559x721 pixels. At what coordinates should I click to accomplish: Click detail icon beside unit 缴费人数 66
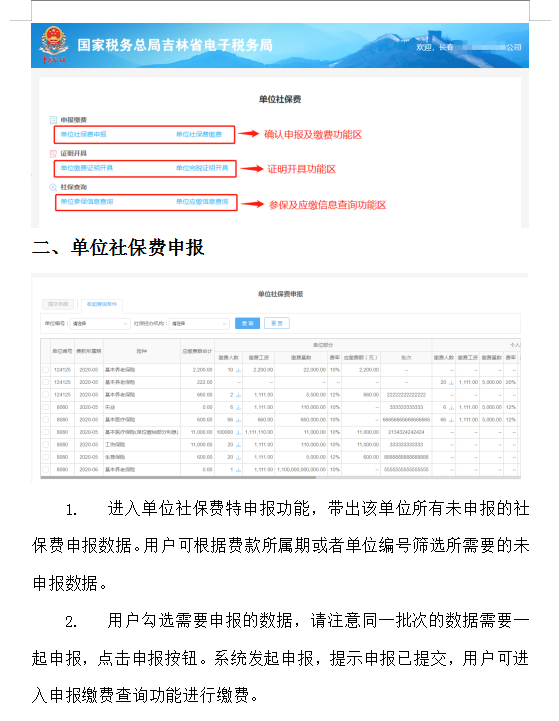[238, 419]
